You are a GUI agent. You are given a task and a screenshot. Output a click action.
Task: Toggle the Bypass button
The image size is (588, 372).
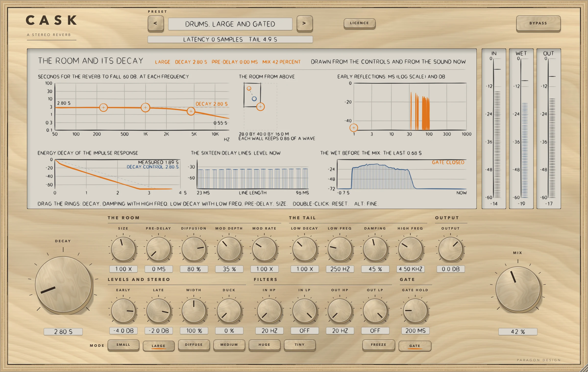(538, 23)
